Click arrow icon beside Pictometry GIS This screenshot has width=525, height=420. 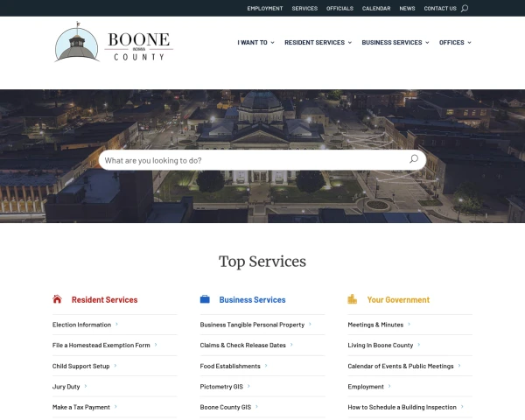(x=248, y=386)
